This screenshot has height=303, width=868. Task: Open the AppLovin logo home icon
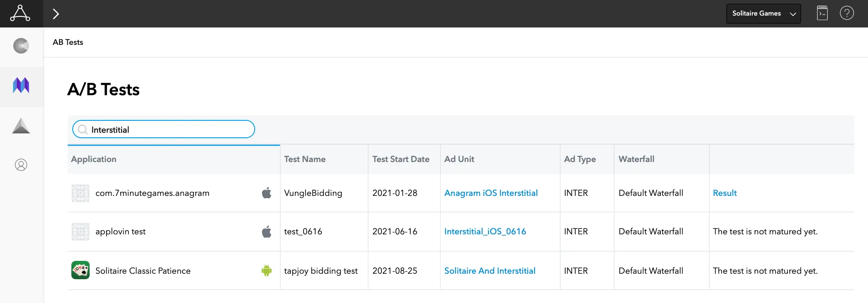(21, 13)
